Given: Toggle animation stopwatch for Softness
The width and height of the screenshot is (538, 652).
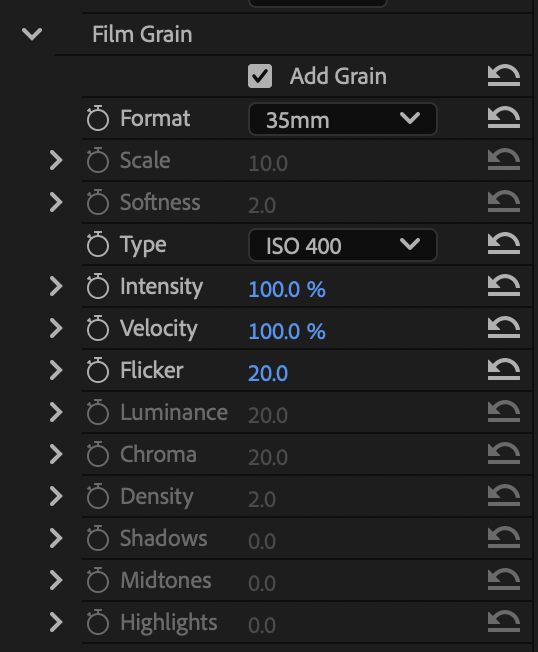Looking at the screenshot, I should (98, 203).
